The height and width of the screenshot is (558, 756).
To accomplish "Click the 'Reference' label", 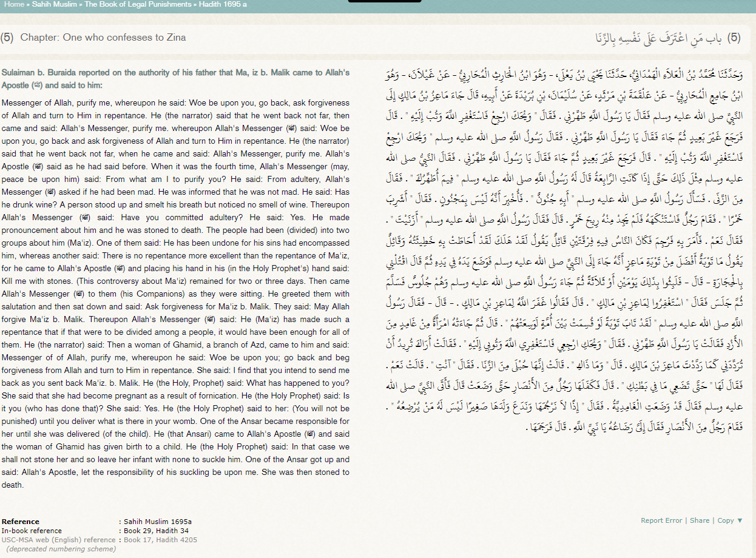I will point(21,522).
